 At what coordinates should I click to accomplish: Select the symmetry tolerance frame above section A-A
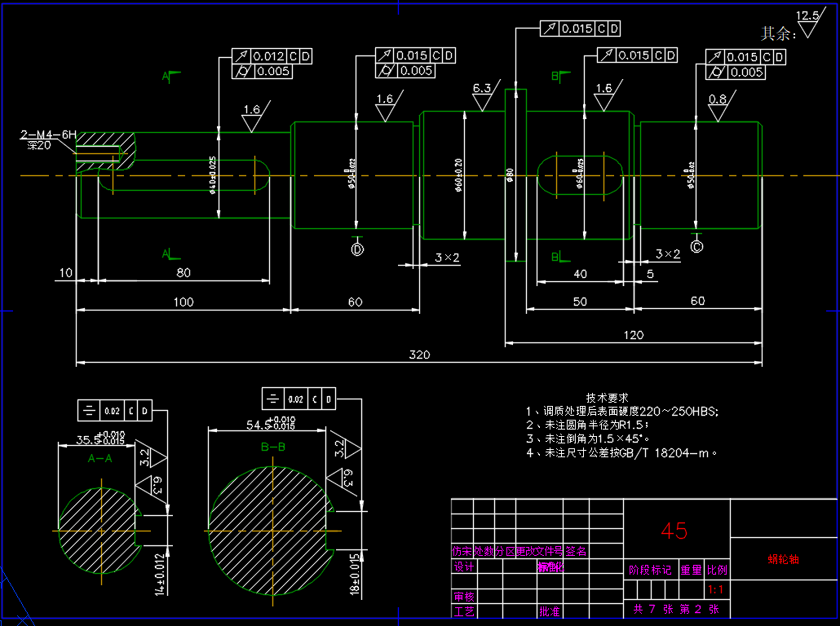point(113,411)
